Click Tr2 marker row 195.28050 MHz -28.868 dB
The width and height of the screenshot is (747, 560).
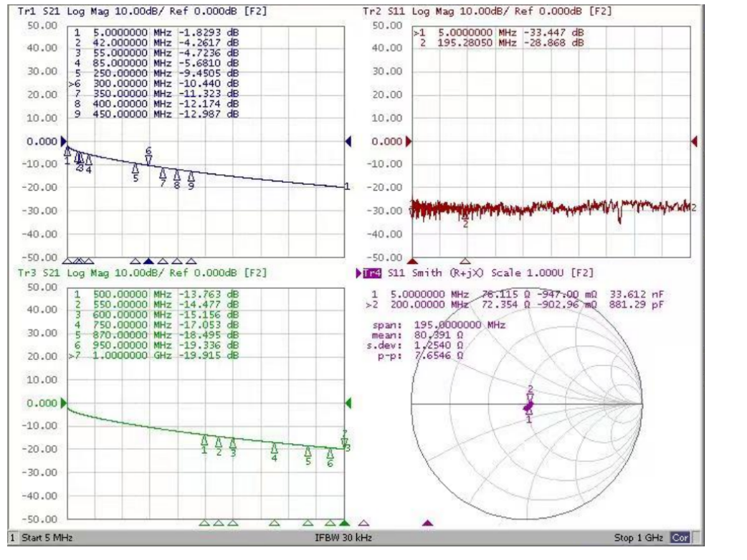[x=500, y=42]
